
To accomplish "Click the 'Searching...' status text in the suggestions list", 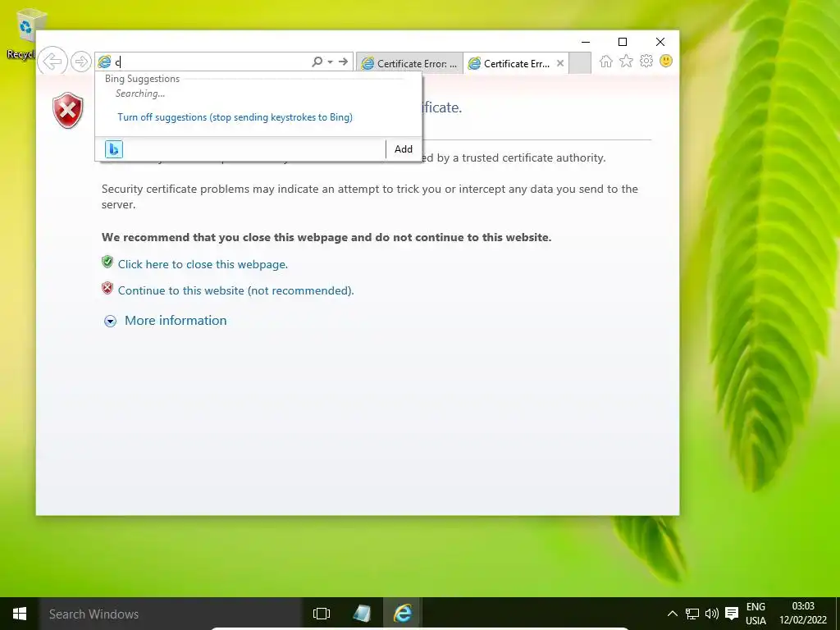I will [140, 94].
